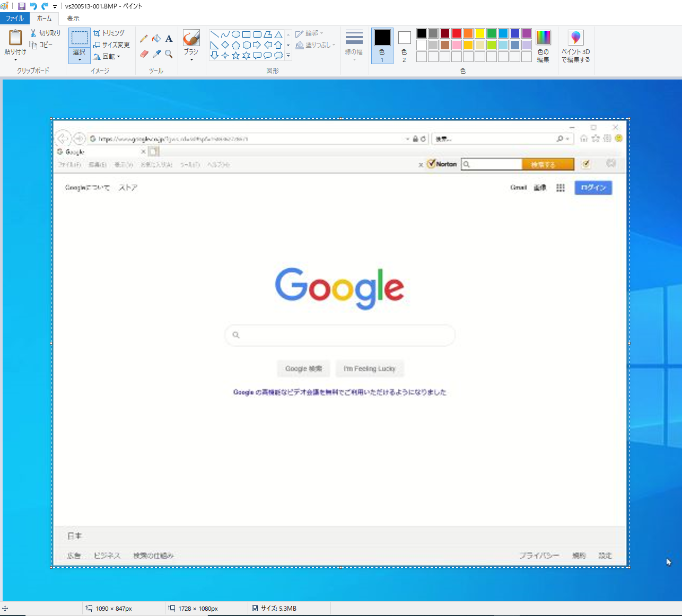Open the ファイル menu
Screen dimensions: 682x616
(x=15, y=18)
